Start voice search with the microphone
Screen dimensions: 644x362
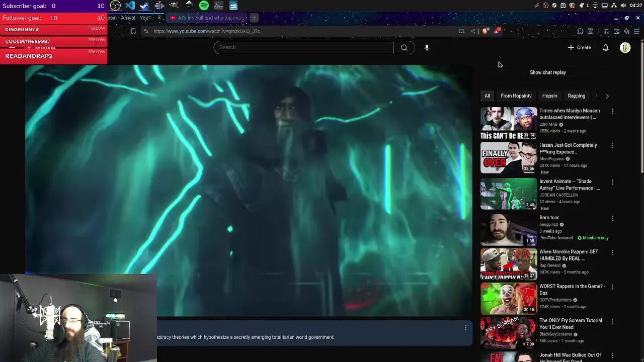(x=427, y=47)
